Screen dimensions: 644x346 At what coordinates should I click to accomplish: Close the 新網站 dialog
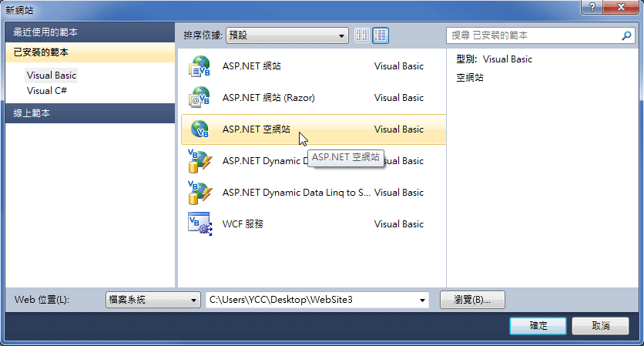tap(621, 7)
